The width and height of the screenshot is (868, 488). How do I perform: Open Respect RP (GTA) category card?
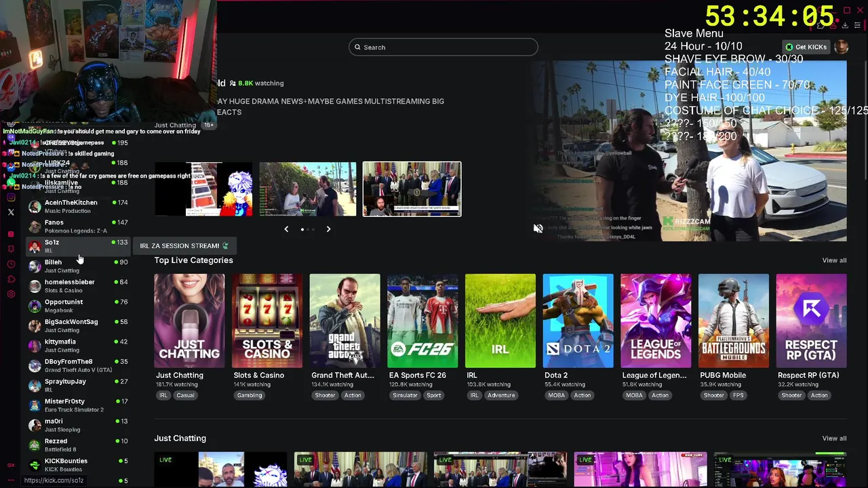point(811,321)
